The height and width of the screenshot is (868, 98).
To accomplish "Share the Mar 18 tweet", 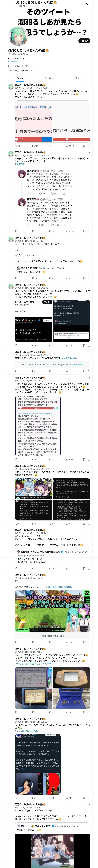I will (x=89, y=278).
